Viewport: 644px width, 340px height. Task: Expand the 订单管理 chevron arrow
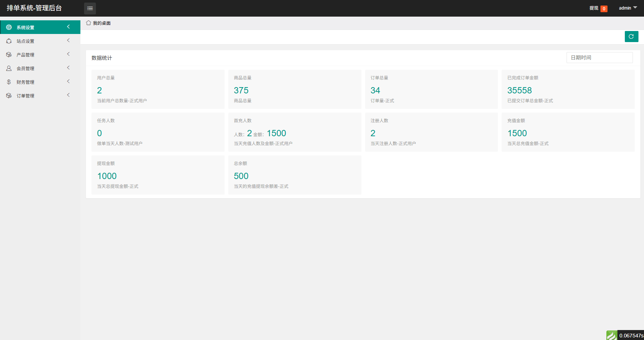[68, 95]
